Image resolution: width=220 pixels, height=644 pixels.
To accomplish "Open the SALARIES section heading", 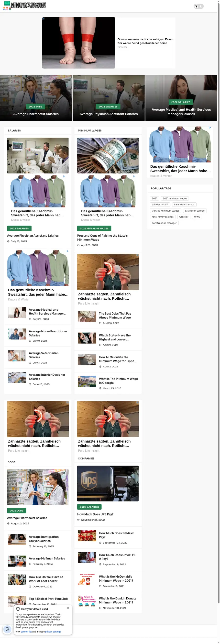I will click(14, 131).
